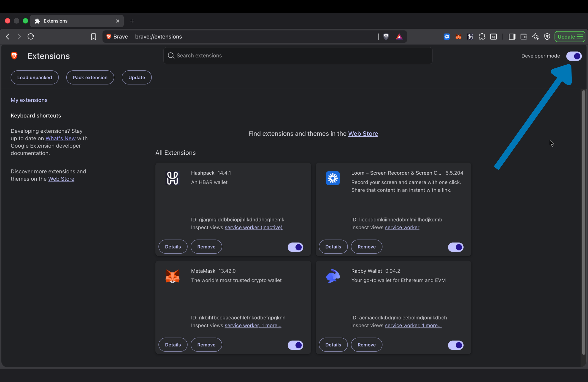Select the Extensions browser tab
The height and width of the screenshot is (382, 588).
[77, 21]
